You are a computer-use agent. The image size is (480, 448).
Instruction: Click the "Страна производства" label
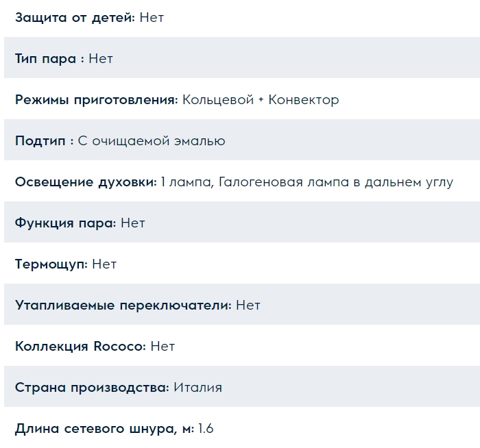[x=92, y=388]
